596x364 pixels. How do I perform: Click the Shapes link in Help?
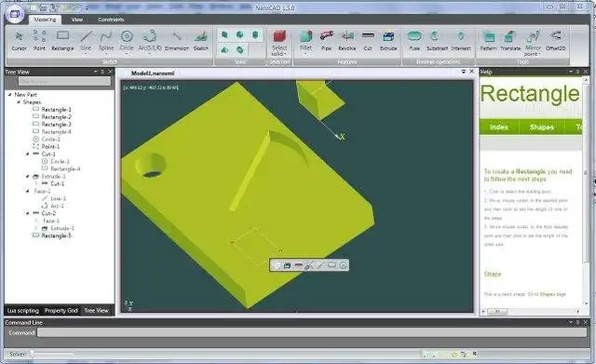[542, 128]
